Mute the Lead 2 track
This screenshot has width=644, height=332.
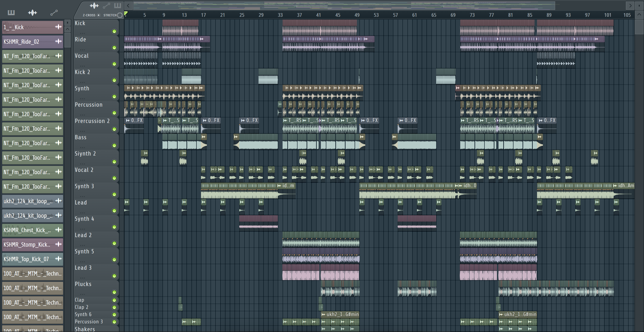point(114,243)
